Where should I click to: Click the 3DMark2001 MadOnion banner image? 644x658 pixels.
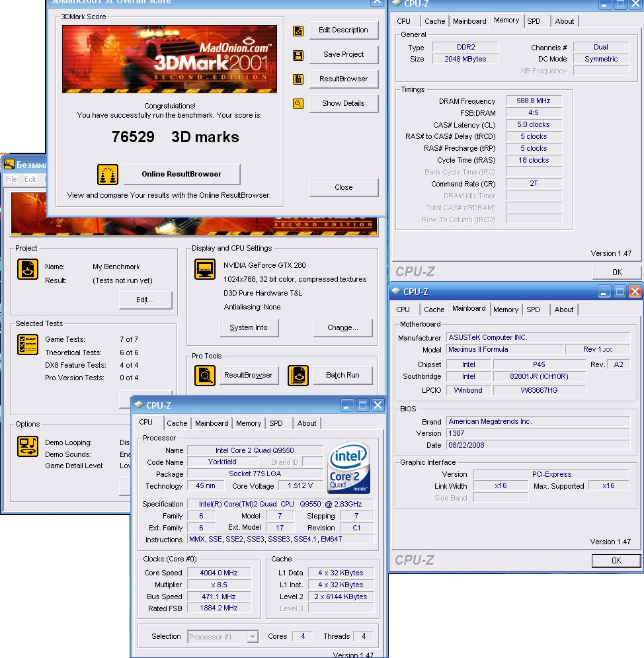click(169, 59)
